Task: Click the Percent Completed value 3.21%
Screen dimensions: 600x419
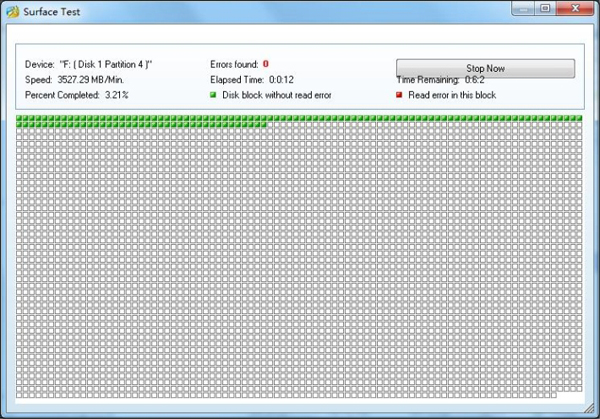Action: click(117, 95)
